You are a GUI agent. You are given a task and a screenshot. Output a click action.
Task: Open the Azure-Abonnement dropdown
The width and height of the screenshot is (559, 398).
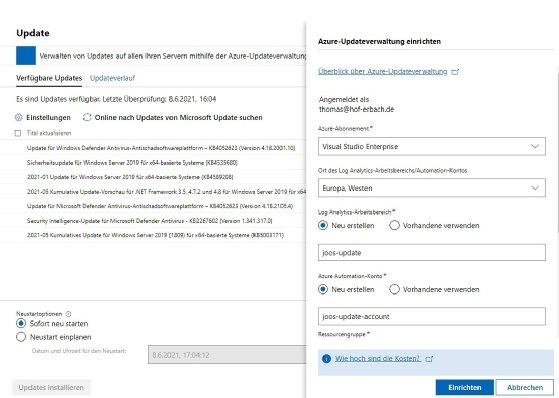(432, 146)
